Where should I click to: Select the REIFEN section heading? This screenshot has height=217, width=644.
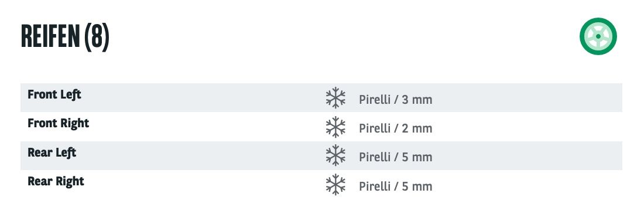[50, 37]
